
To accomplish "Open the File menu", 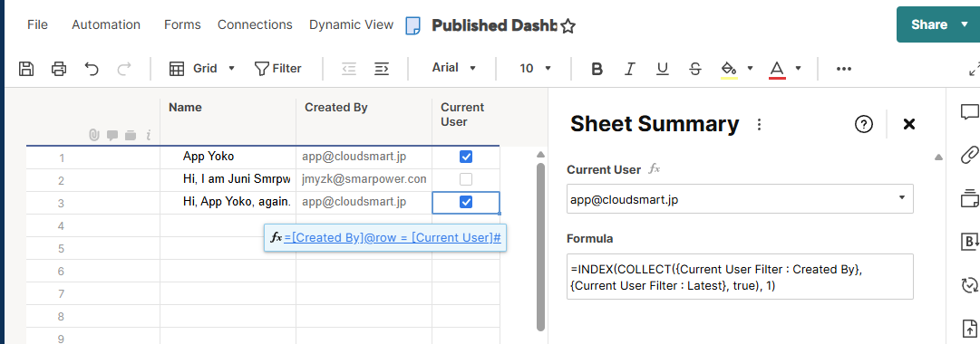I will click(37, 25).
